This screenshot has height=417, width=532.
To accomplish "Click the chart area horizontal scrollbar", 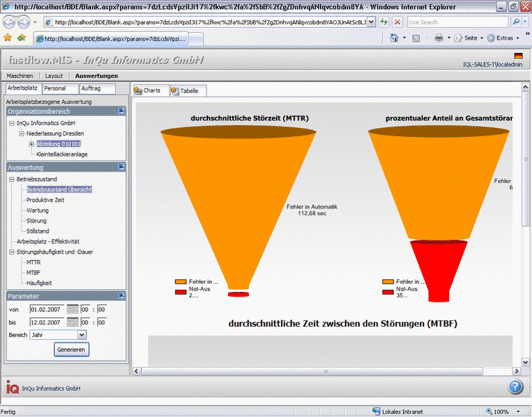I will click(312, 371).
